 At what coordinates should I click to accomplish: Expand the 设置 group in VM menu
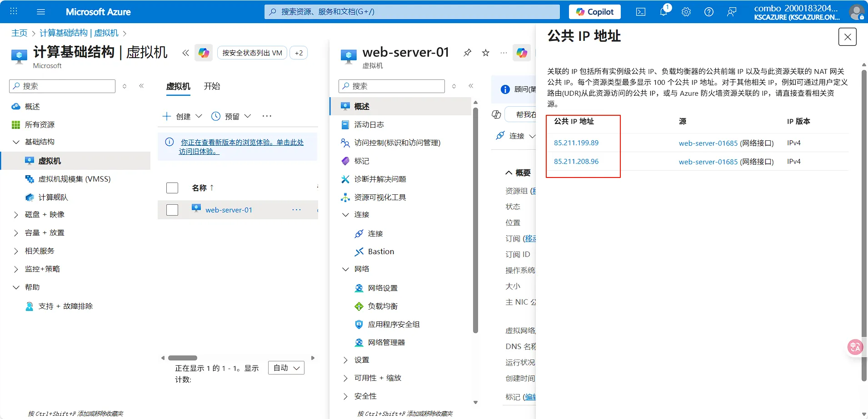tap(345, 360)
